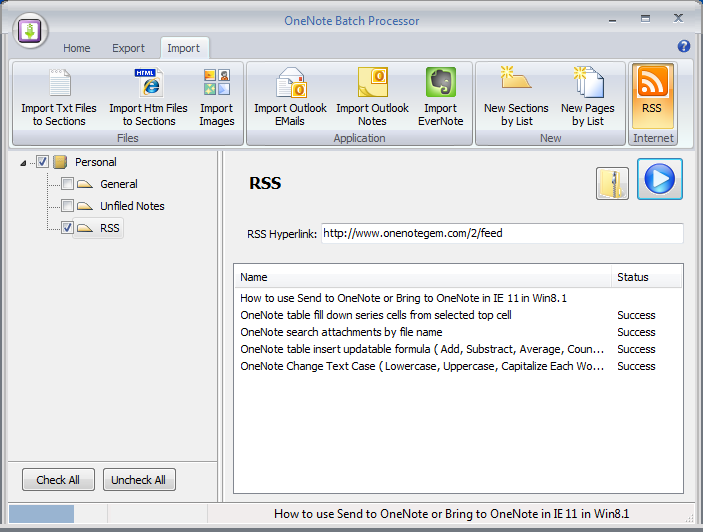Click the Unfiled Notes section folder icon
The height and width of the screenshot is (532, 703).
point(85,206)
